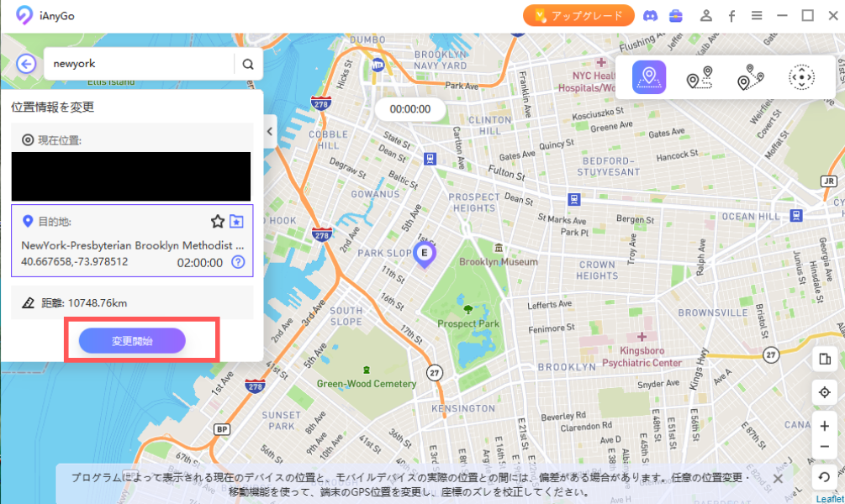Add destination to favorites with star

pyautogui.click(x=217, y=222)
